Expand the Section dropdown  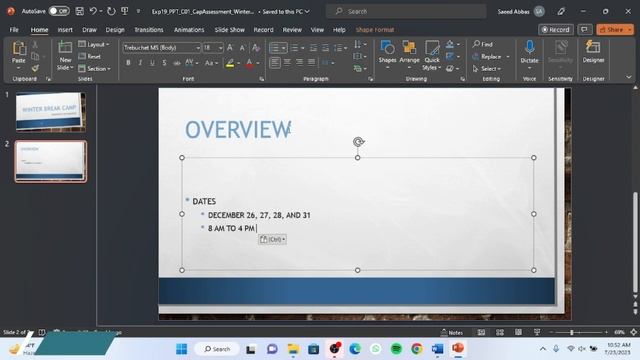click(x=94, y=69)
